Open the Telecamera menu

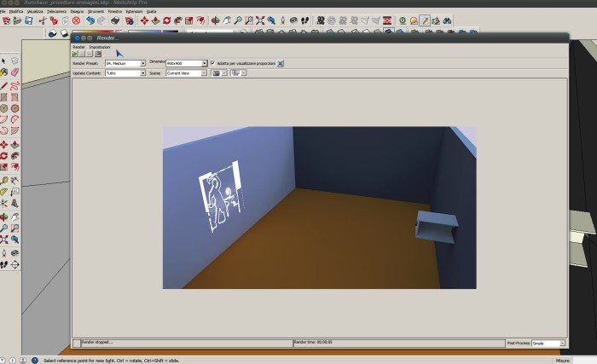[x=57, y=11]
